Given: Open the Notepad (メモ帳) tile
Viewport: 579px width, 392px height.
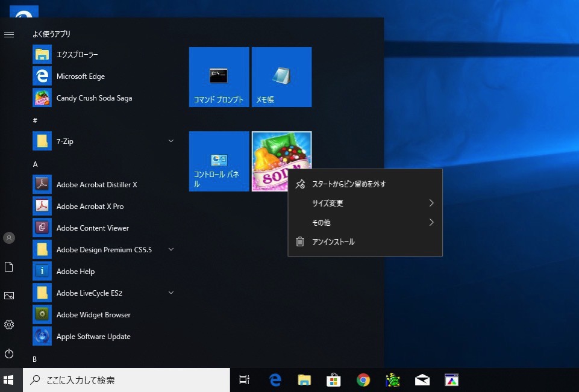Looking at the screenshot, I should 281,77.
